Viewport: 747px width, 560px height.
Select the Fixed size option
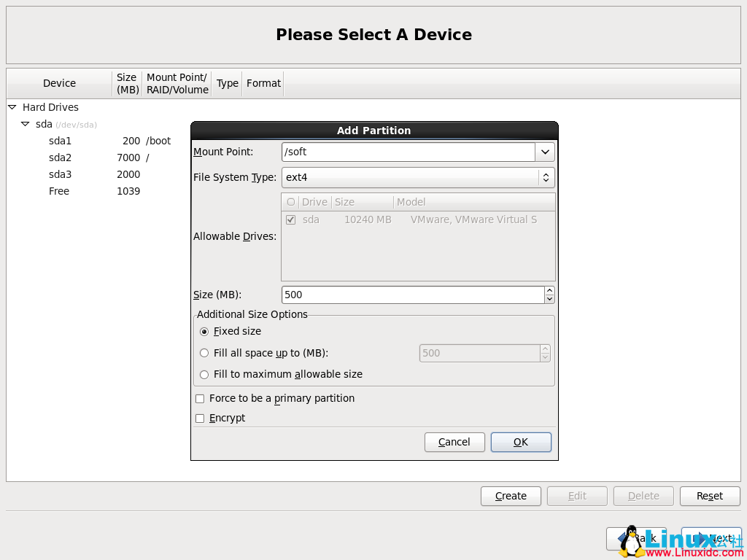tap(204, 331)
